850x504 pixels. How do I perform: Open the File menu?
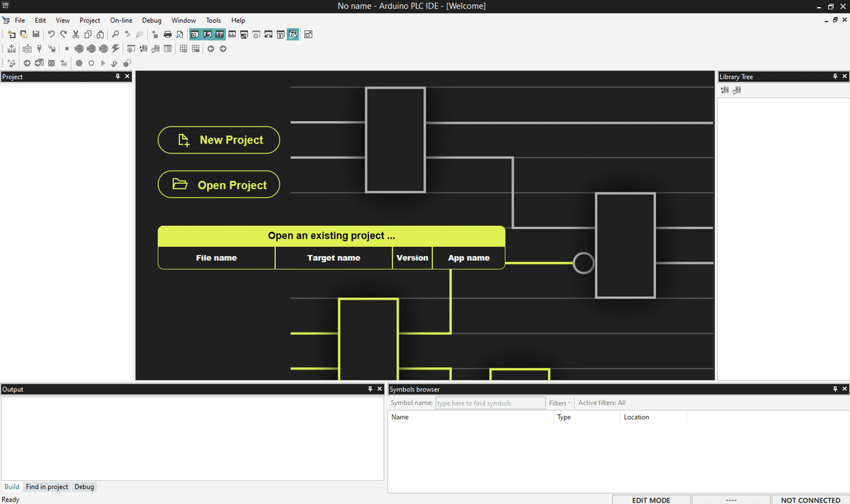20,21
